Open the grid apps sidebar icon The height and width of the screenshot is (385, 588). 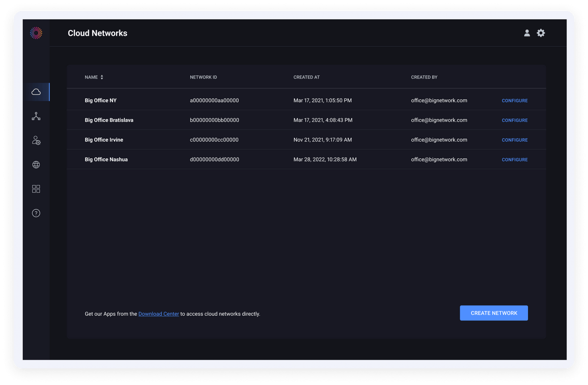click(36, 189)
